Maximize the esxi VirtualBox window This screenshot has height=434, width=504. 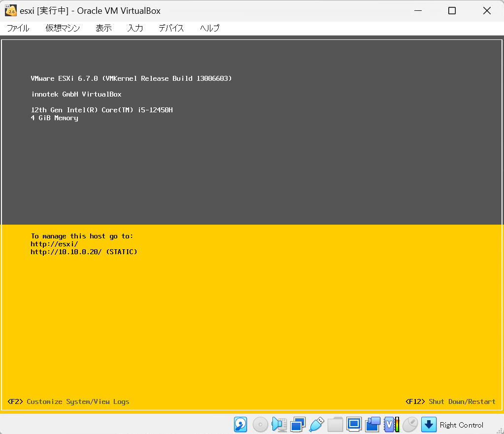[x=452, y=11]
